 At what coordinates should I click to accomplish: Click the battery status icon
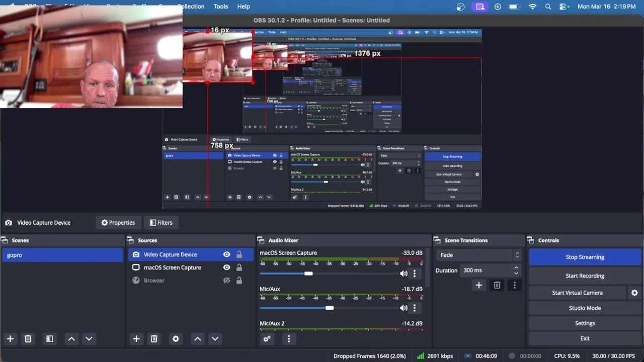click(x=514, y=7)
